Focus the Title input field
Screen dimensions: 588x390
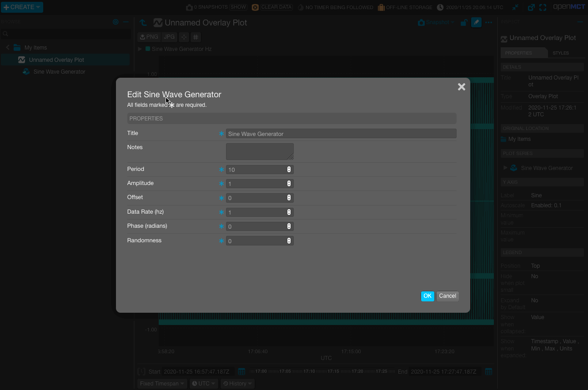pos(341,134)
